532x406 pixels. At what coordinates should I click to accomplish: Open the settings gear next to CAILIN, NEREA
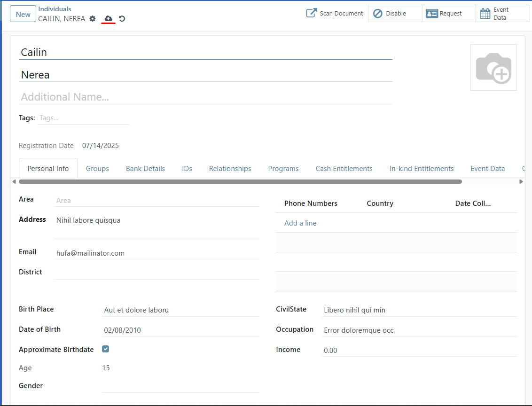(92, 18)
